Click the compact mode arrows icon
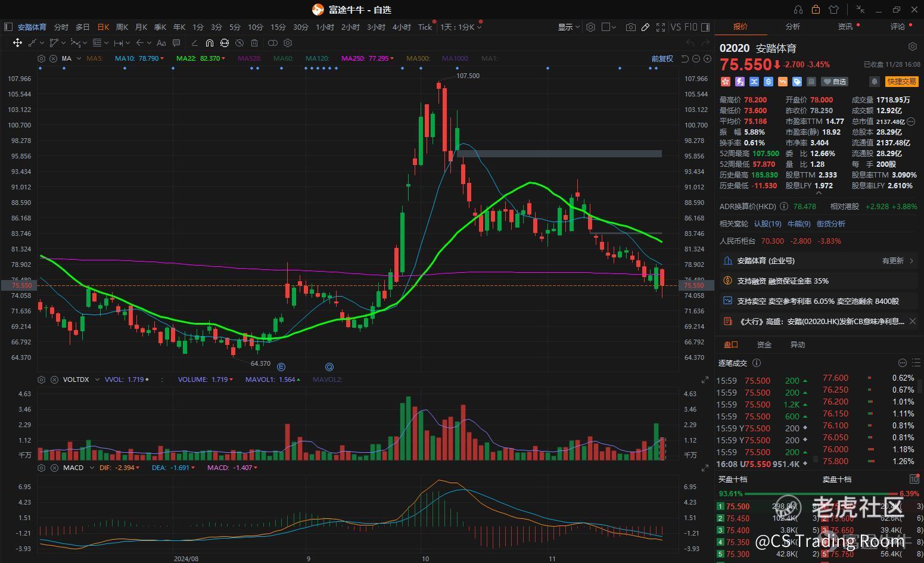The height and width of the screenshot is (563, 924). (860, 10)
